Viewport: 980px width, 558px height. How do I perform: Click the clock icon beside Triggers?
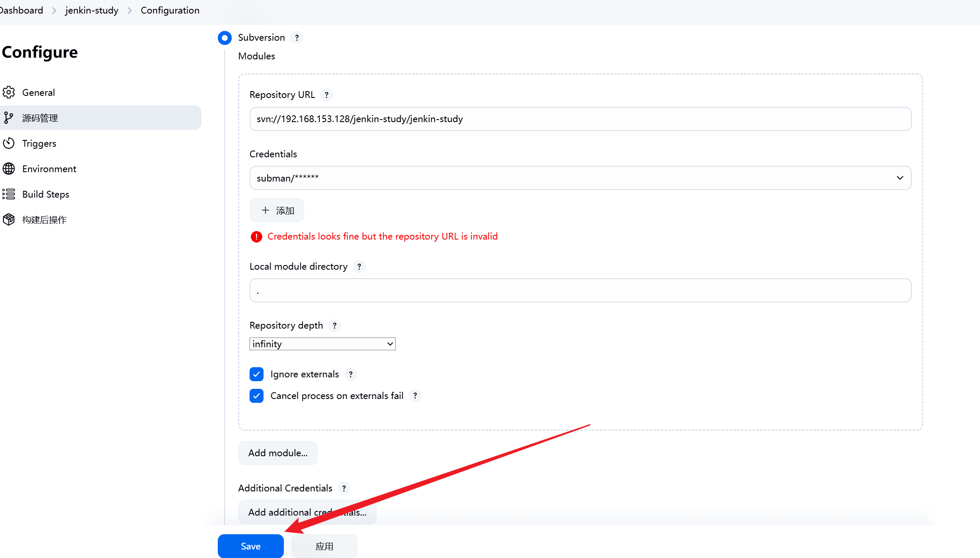coord(9,143)
